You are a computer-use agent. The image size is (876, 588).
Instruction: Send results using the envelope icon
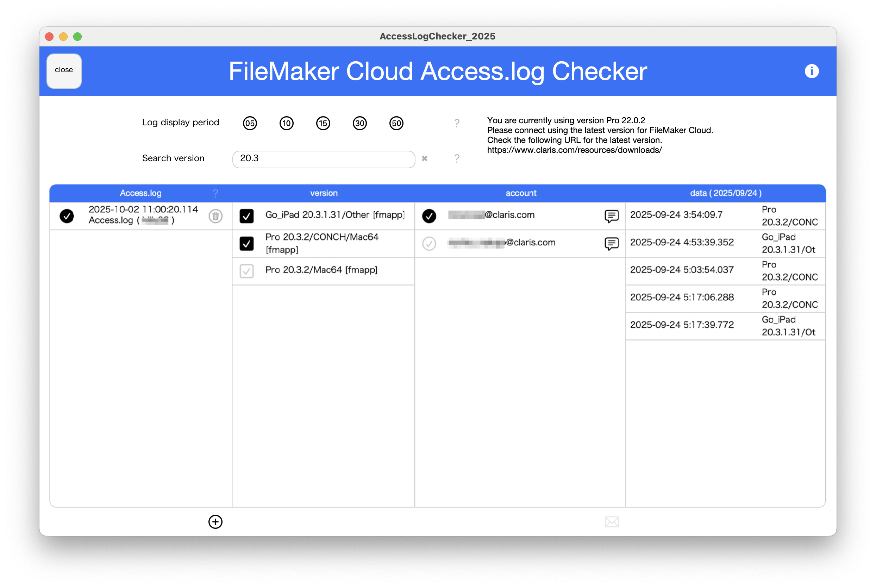pyautogui.click(x=612, y=521)
